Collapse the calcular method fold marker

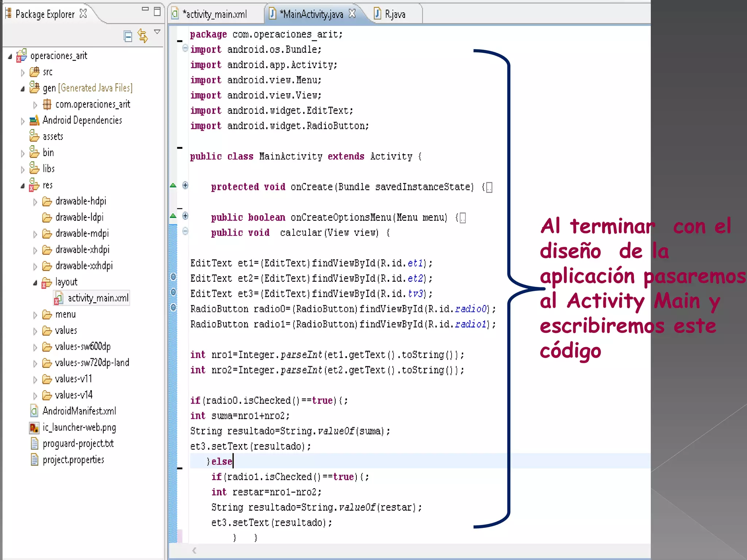point(185,231)
